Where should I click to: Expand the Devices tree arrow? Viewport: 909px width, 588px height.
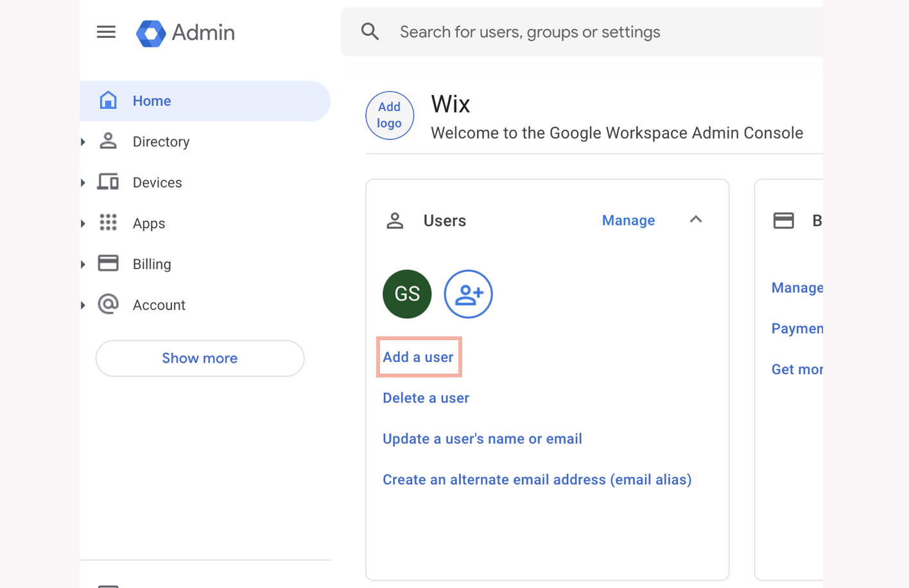(x=83, y=183)
